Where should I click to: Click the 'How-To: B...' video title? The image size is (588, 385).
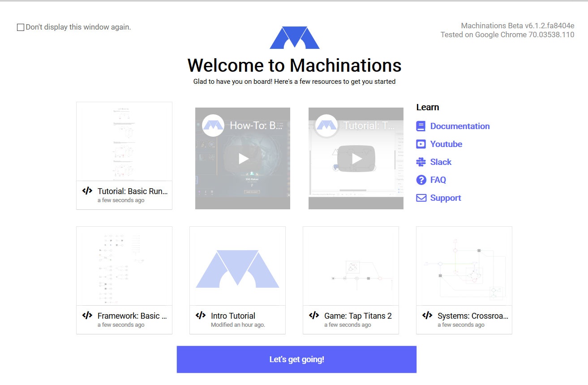click(255, 126)
